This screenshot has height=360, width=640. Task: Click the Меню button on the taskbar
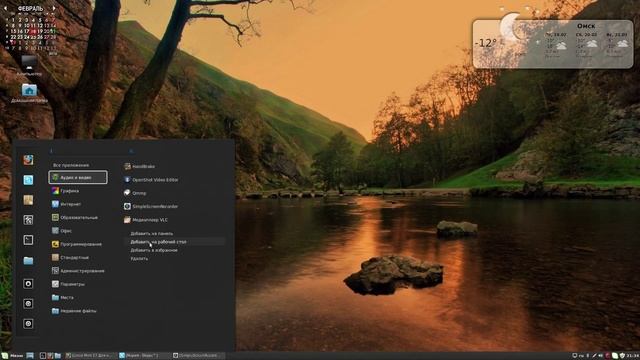(12, 356)
